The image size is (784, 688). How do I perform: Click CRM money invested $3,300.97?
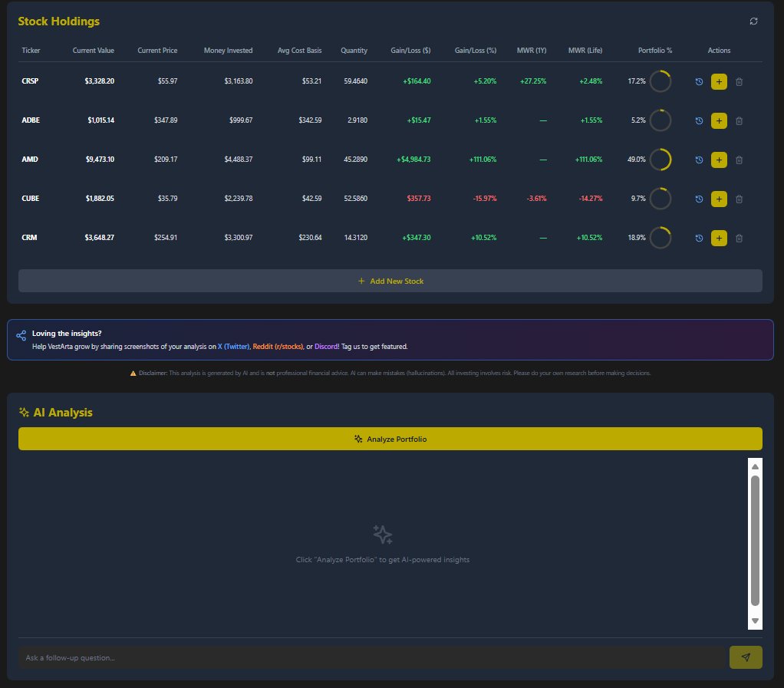pyautogui.click(x=239, y=238)
